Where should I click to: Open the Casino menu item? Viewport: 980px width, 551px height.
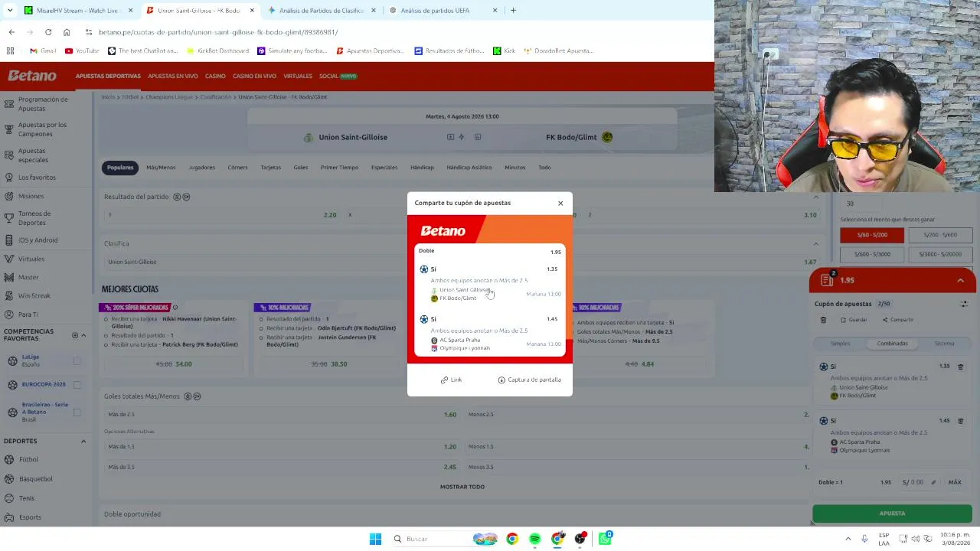pyautogui.click(x=215, y=76)
